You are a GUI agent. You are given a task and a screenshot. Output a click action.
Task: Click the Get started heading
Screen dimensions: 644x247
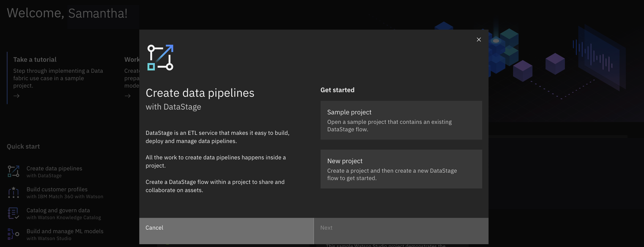[337, 90]
